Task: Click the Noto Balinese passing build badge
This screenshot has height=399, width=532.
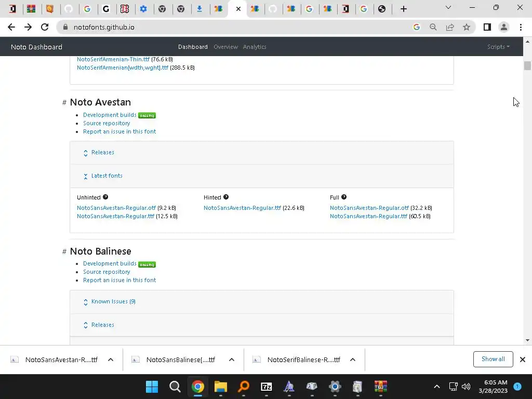Action: click(x=147, y=264)
